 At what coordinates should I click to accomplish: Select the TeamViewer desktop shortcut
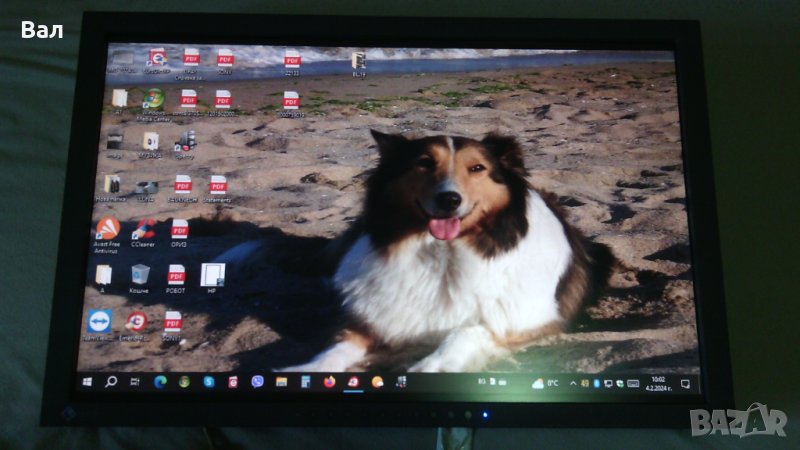[x=101, y=321]
